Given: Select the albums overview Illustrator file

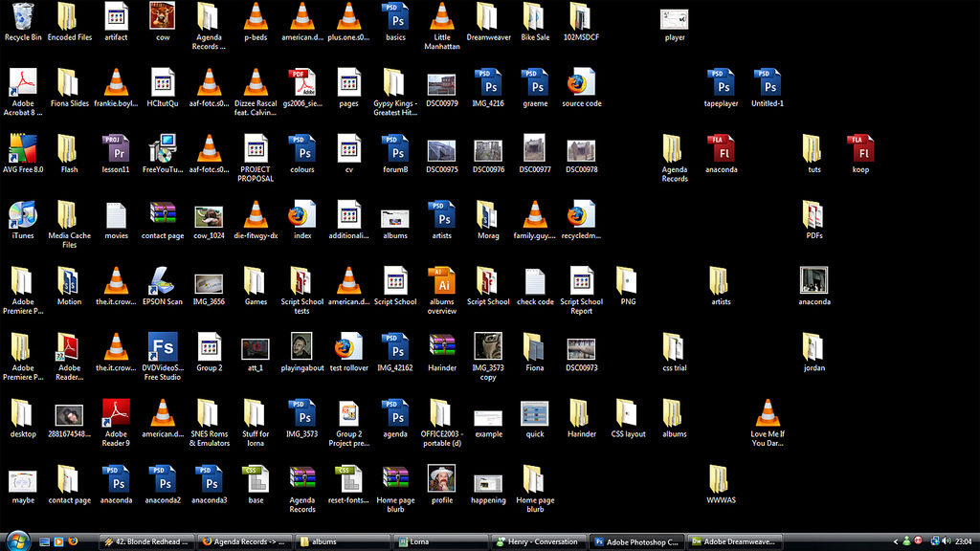Looking at the screenshot, I should [442, 281].
